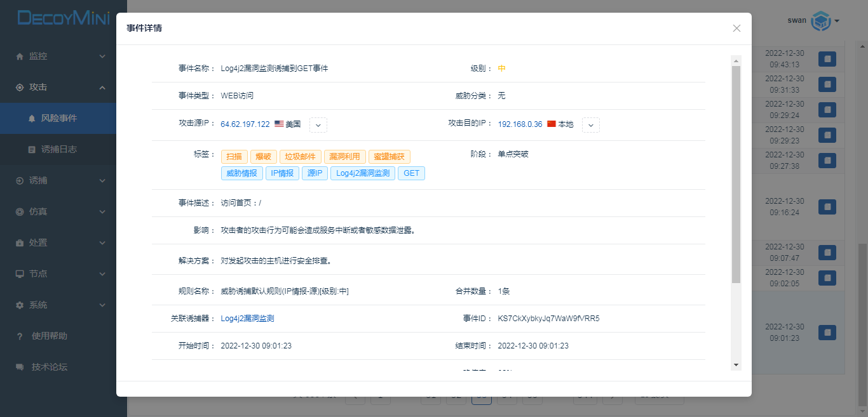Select 诱捕日志 in the sidebar
The width and height of the screenshot is (868, 417).
point(58,149)
